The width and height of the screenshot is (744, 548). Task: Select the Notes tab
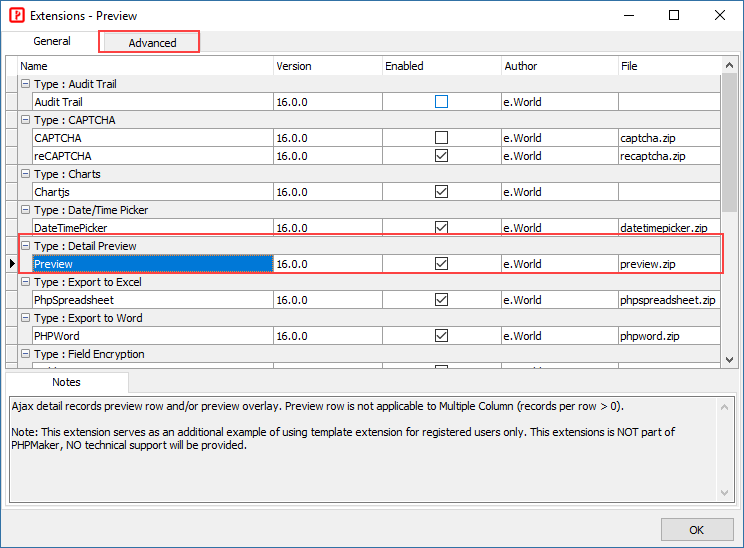(67, 382)
